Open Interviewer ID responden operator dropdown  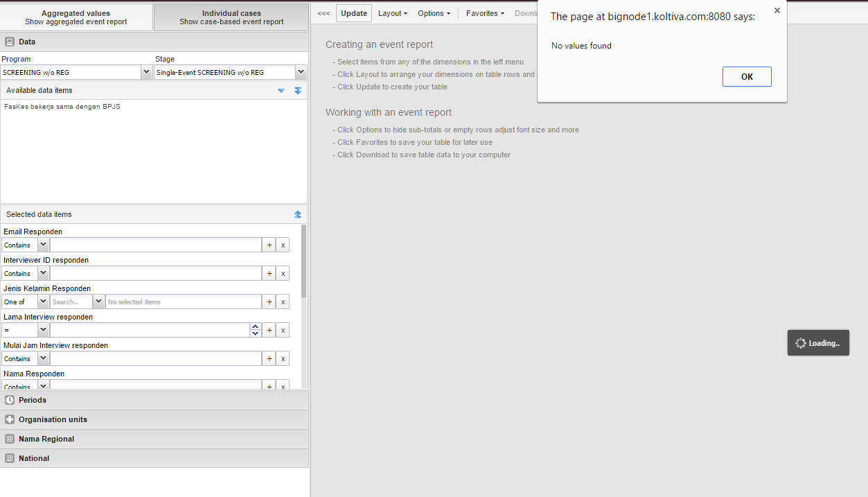point(43,273)
